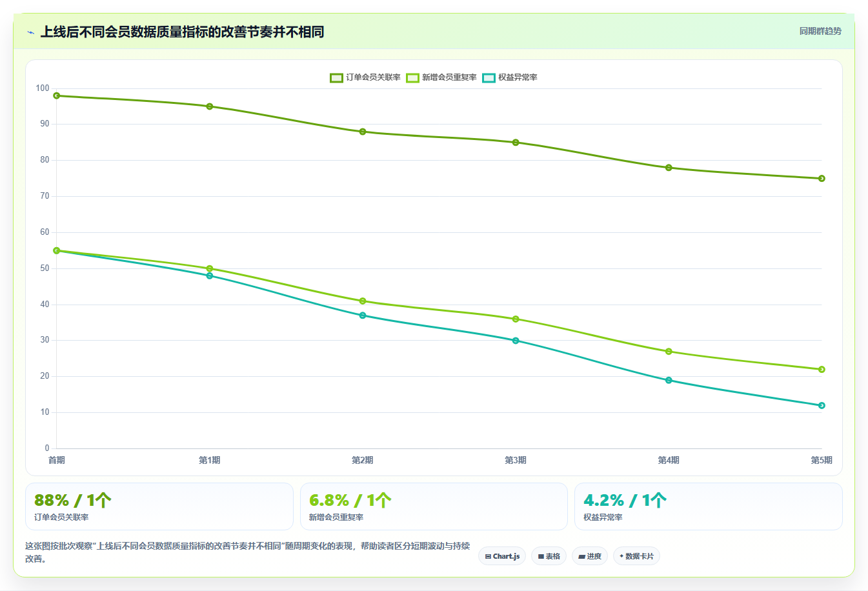Click the teal 权益异常率 legend color box
This screenshot has height=591, width=868.
pyautogui.click(x=489, y=77)
